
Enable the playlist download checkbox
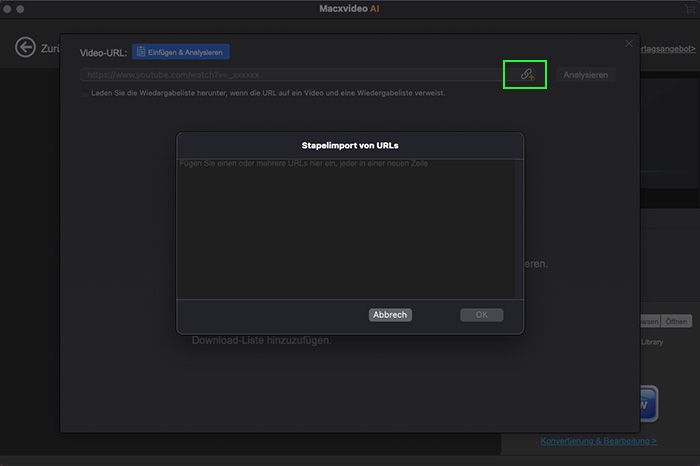point(85,93)
